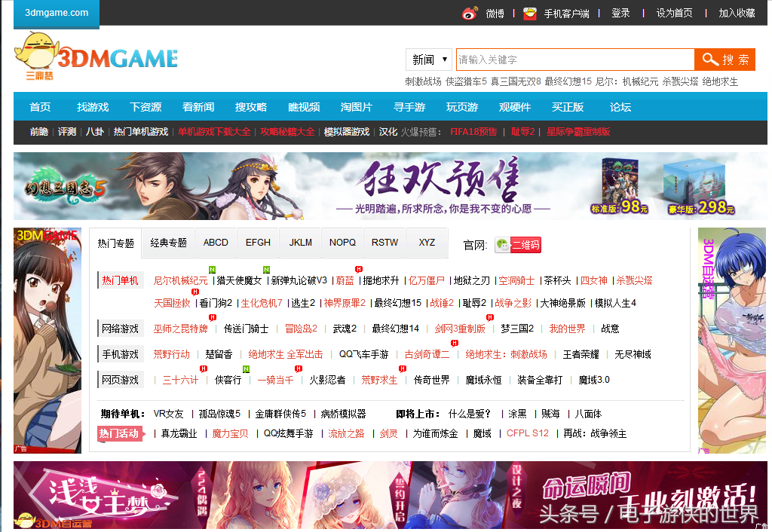The width and height of the screenshot is (772, 532).
Task: Open the 论坛 forum menu item
Action: pyautogui.click(x=619, y=106)
